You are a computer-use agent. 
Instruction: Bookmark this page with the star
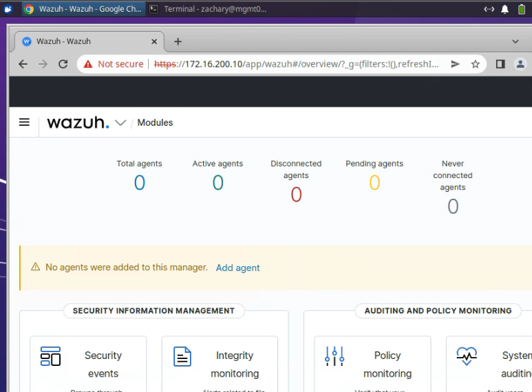tap(476, 64)
